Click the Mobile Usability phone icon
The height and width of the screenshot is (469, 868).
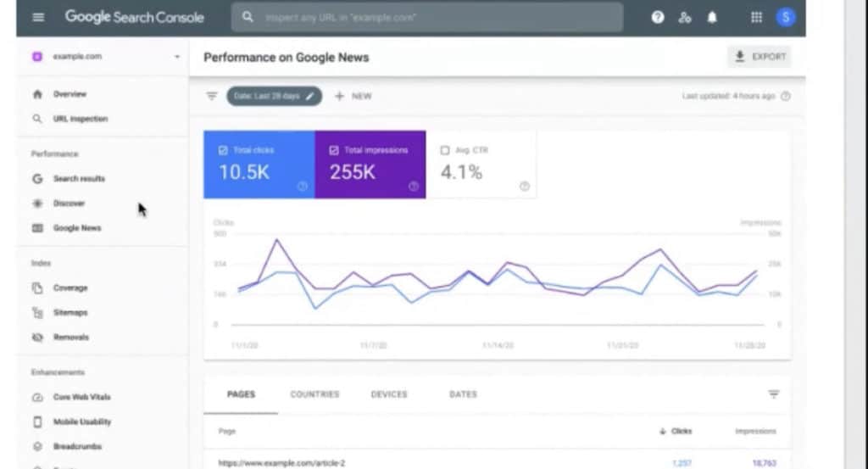pyautogui.click(x=37, y=422)
